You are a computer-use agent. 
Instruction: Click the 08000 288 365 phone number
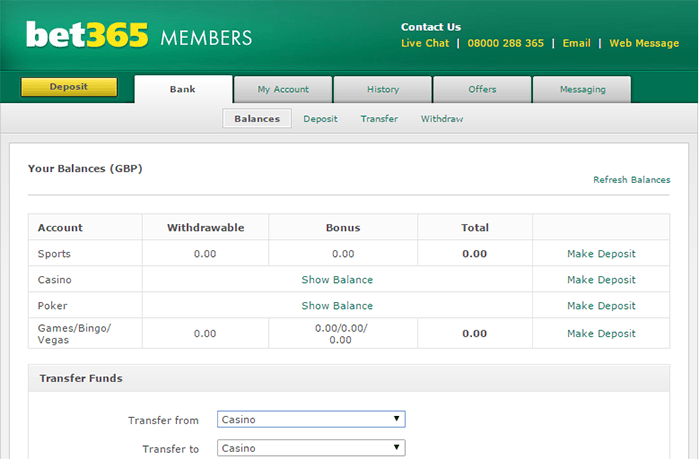(x=506, y=43)
